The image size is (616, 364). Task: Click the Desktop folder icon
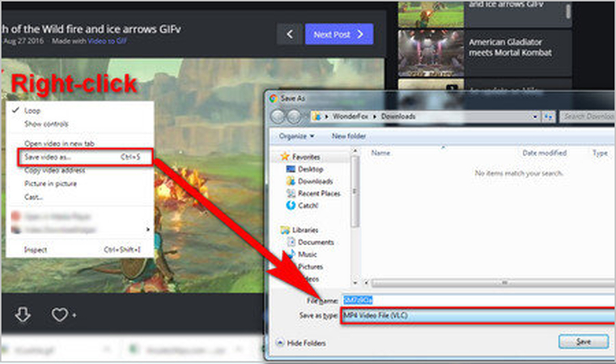[291, 169]
